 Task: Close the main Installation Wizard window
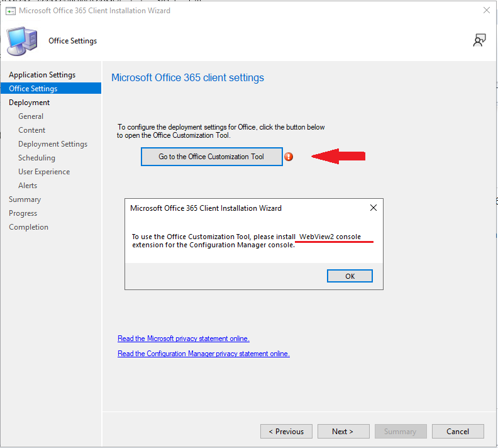[486, 11]
